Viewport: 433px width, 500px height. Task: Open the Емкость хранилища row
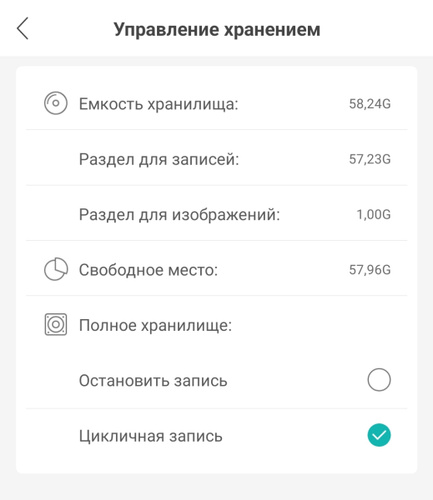[217, 103]
